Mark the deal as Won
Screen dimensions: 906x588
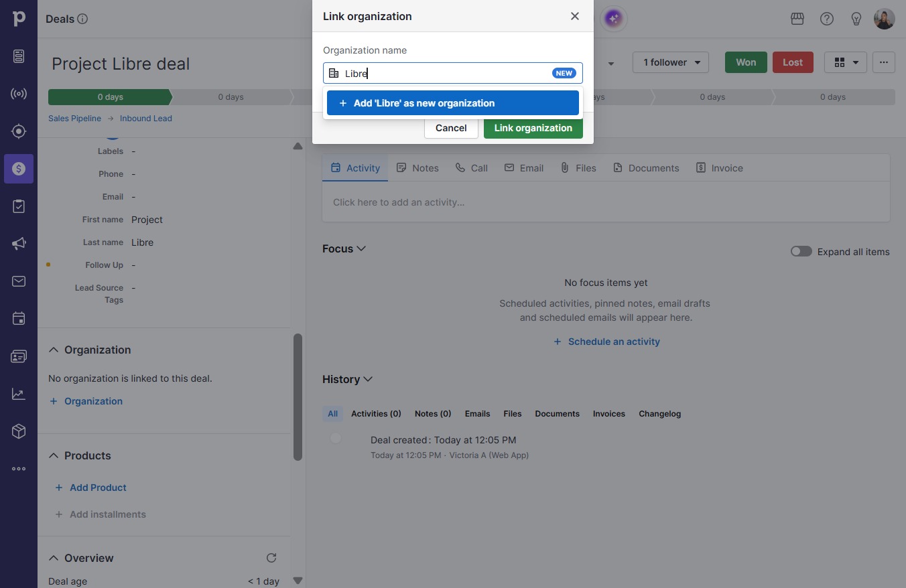click(x=746, y=62)
